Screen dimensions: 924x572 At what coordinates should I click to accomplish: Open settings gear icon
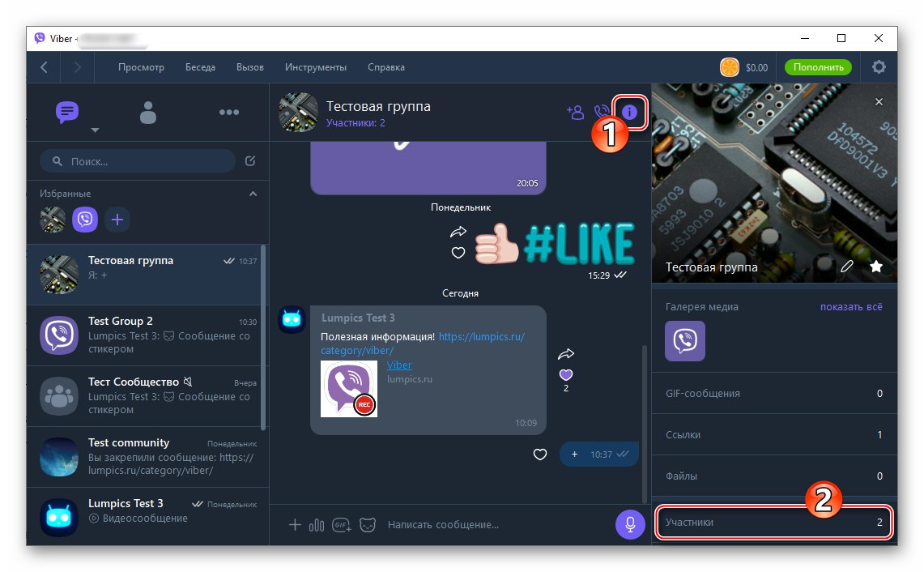pyautogui.click(x=879, y=67)
